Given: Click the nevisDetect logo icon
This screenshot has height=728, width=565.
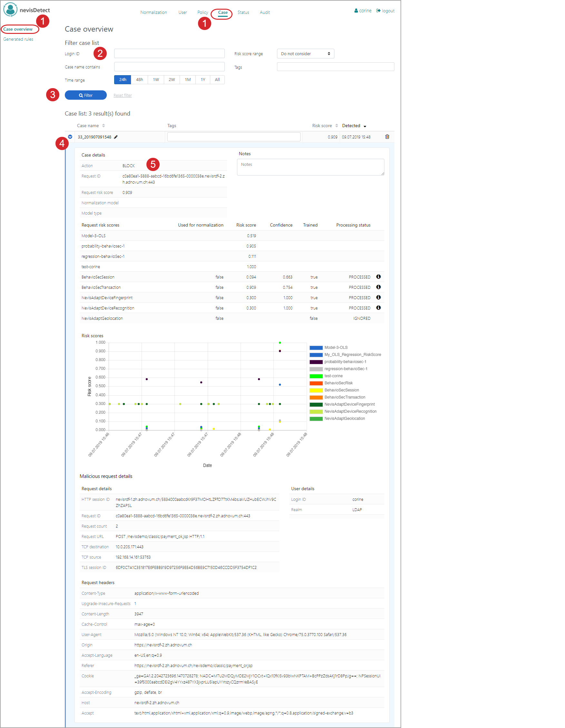Looking at the screenshot, I should click(x=10, y=10).
